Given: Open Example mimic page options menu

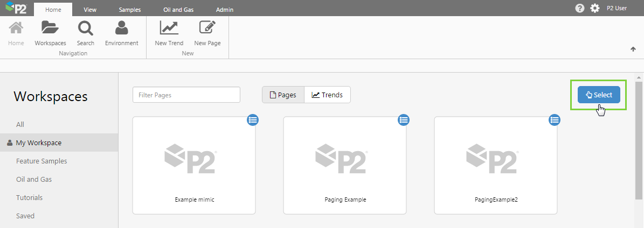Looking at the screenshot, I should coord(253,120).
